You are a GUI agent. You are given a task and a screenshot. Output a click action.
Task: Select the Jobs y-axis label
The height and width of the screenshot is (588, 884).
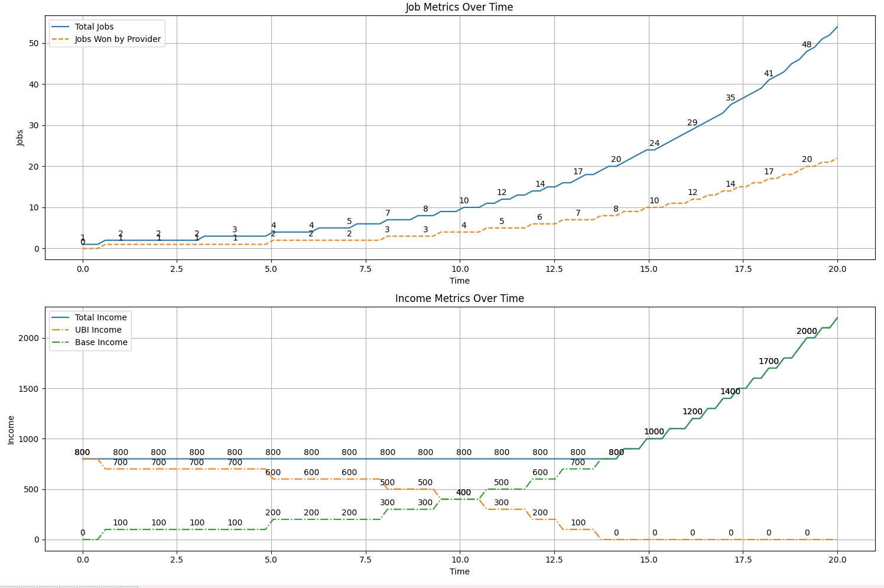pos(20,138)
